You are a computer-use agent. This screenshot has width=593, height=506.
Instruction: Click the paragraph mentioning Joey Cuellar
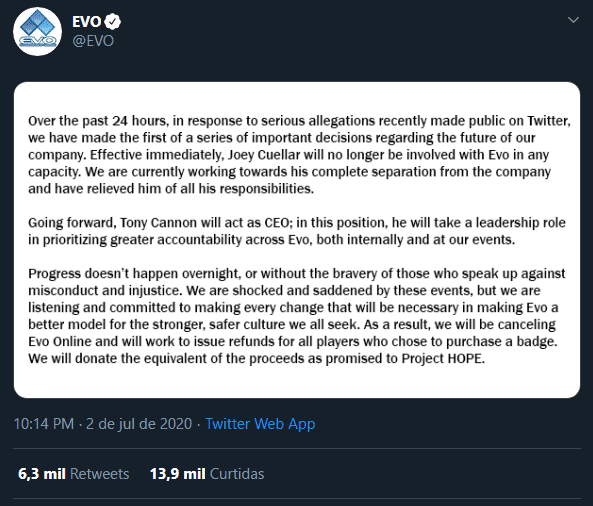coord(299,155)
